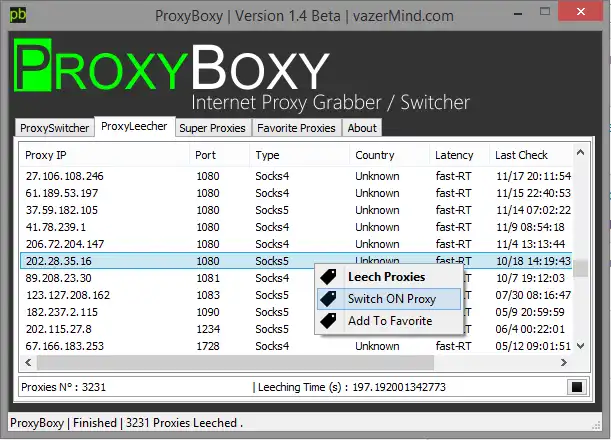Click last check time 11/14 07:02:22

(533, 210)
